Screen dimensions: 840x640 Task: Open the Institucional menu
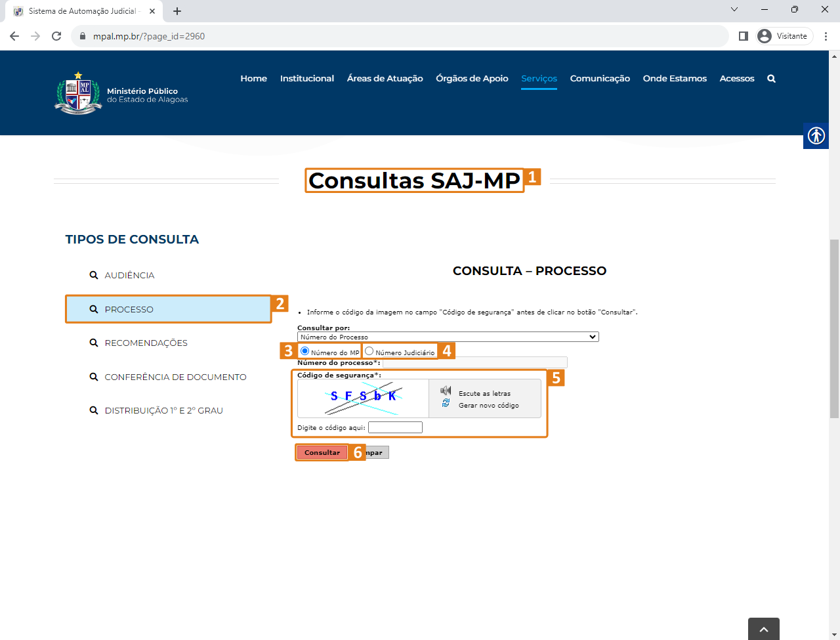point(307,79)
